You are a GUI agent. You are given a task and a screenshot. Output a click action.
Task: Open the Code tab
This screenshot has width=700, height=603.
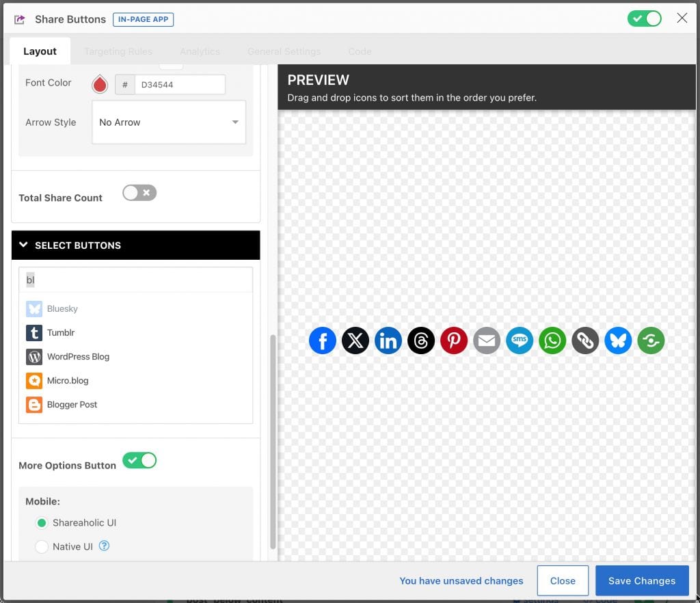[x=360, y=51]
